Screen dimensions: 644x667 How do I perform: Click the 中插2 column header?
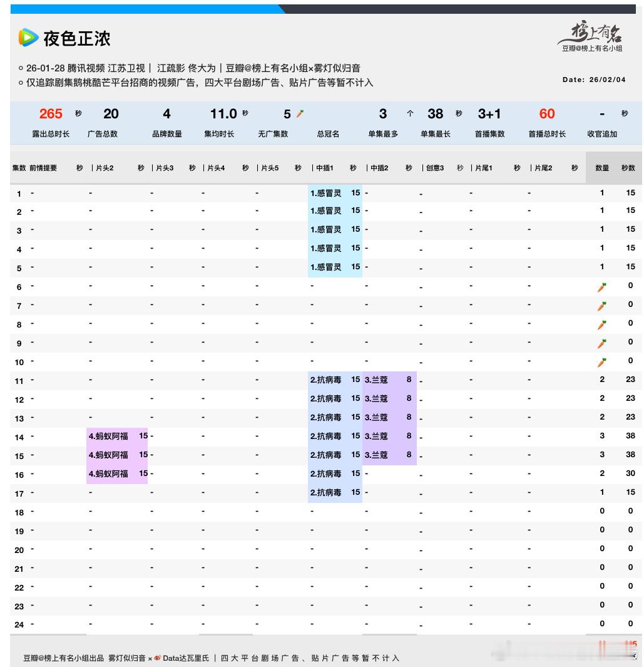coord(379,168)
